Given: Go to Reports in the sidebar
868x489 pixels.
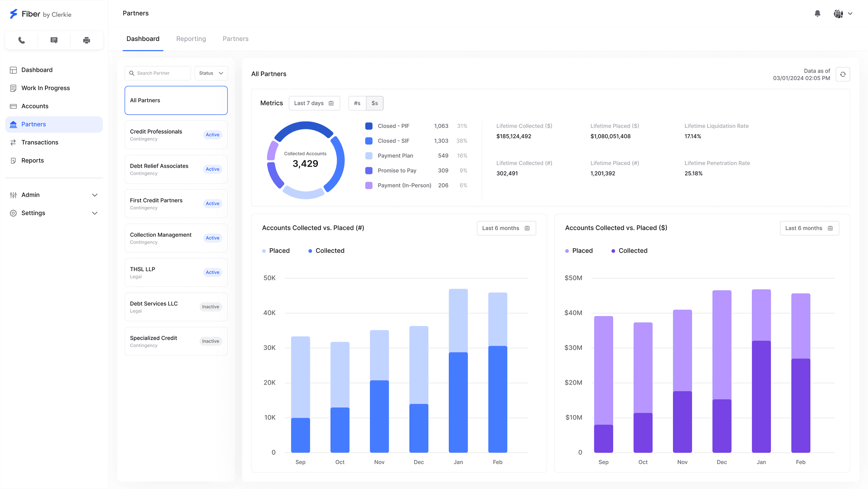Looking at the screenshot, I should 32,160.
